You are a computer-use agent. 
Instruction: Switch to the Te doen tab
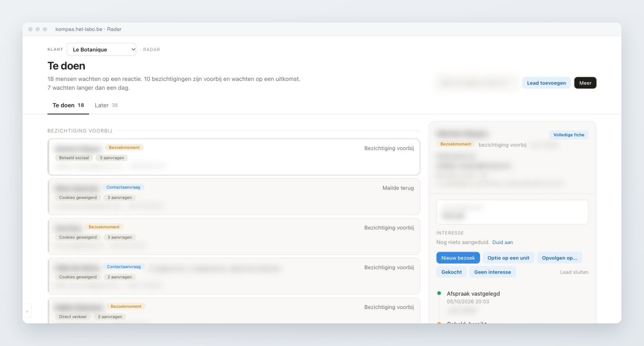click(68, 105)
